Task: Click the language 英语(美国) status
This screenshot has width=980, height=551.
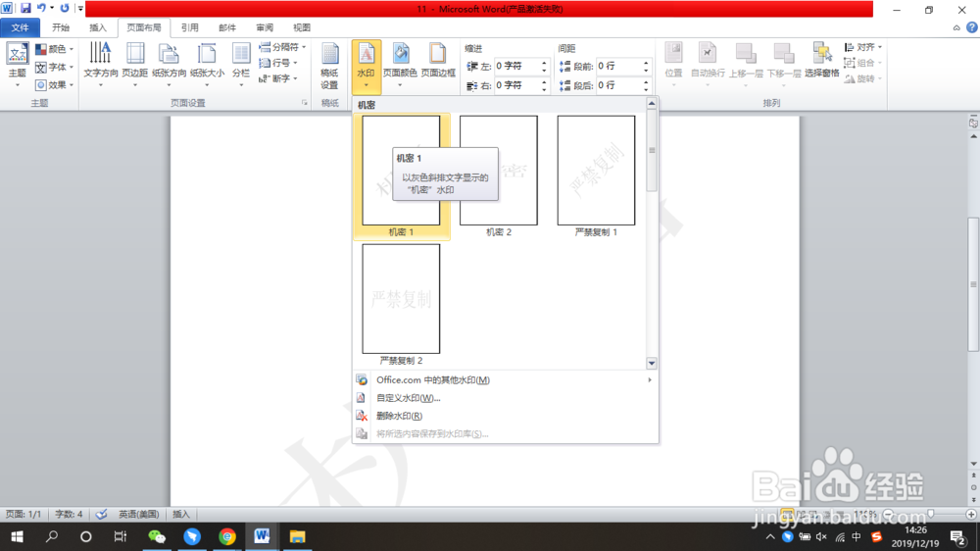Action: tap(139, 514)
